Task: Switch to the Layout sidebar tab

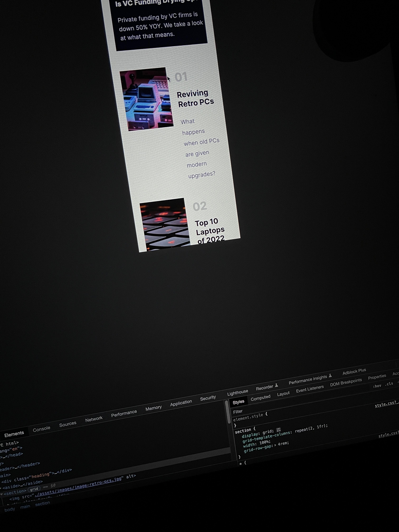Action: pyautogui.click(x=283, y=394)
